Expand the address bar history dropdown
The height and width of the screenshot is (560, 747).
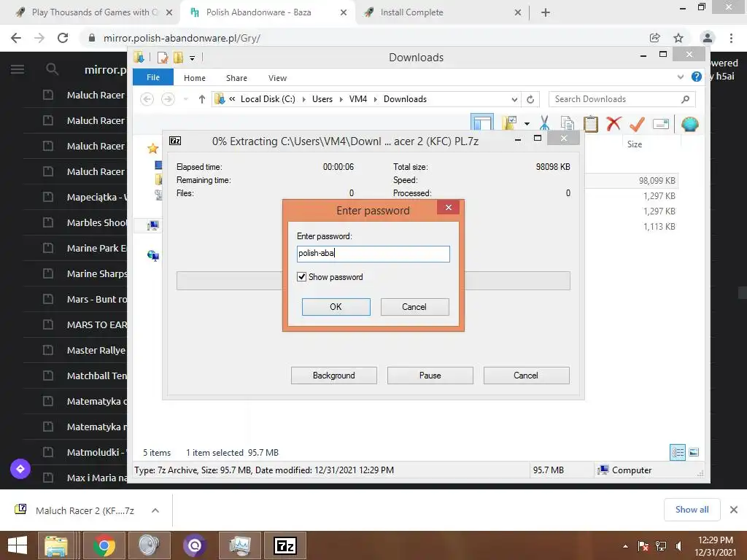point(514,99)
